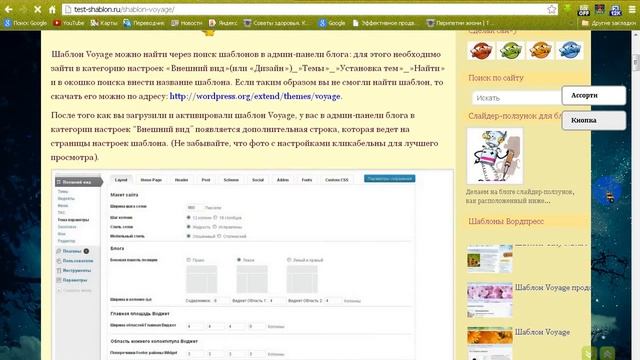Open the Chrome hamburger menu

pos(631,9)
